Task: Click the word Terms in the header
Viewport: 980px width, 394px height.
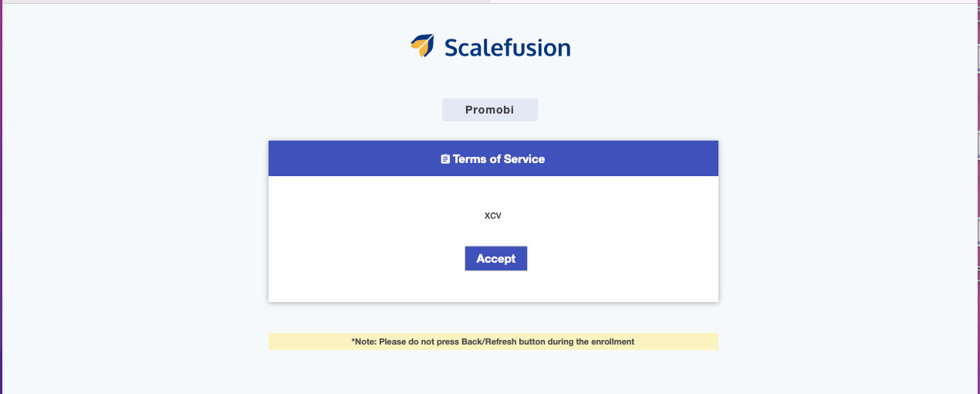Action: 470,159
